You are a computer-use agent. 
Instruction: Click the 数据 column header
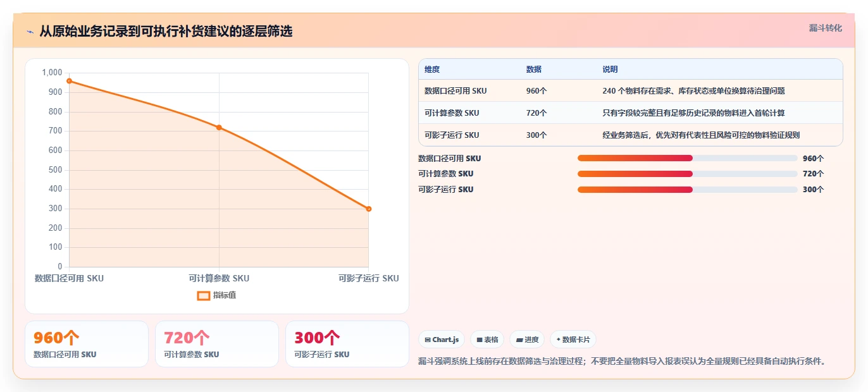click(x=534, y=70)
